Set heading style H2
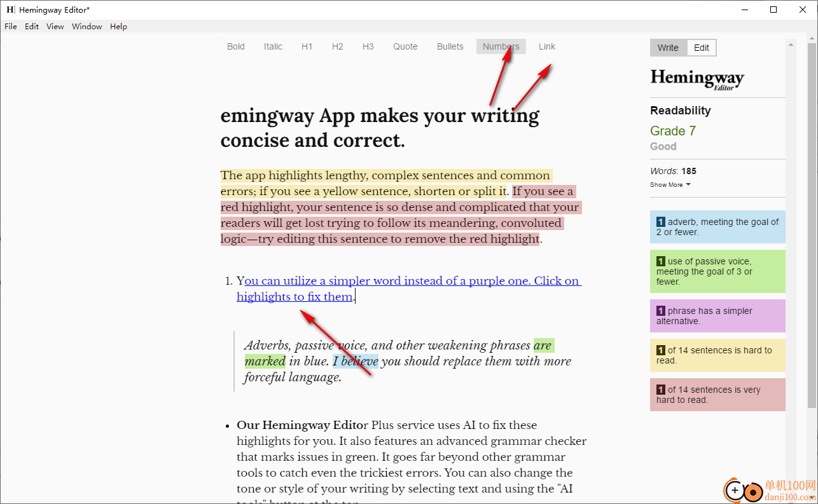Image resolution: width=818 pixels, height=504 pixels. point(337,46)
